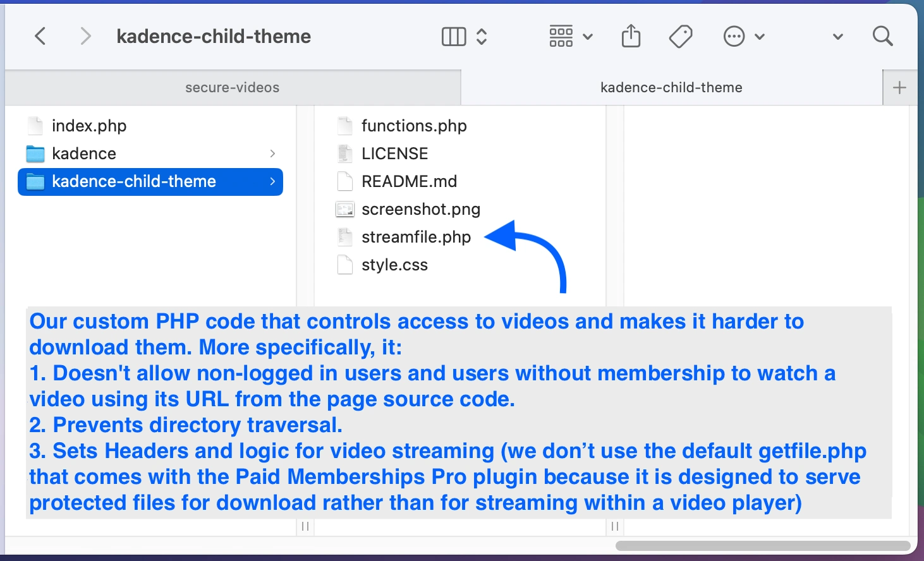This screenshot has width=924, height=561.
Task: Open the toolbar overflow chevron
Action: click(838, 37)
